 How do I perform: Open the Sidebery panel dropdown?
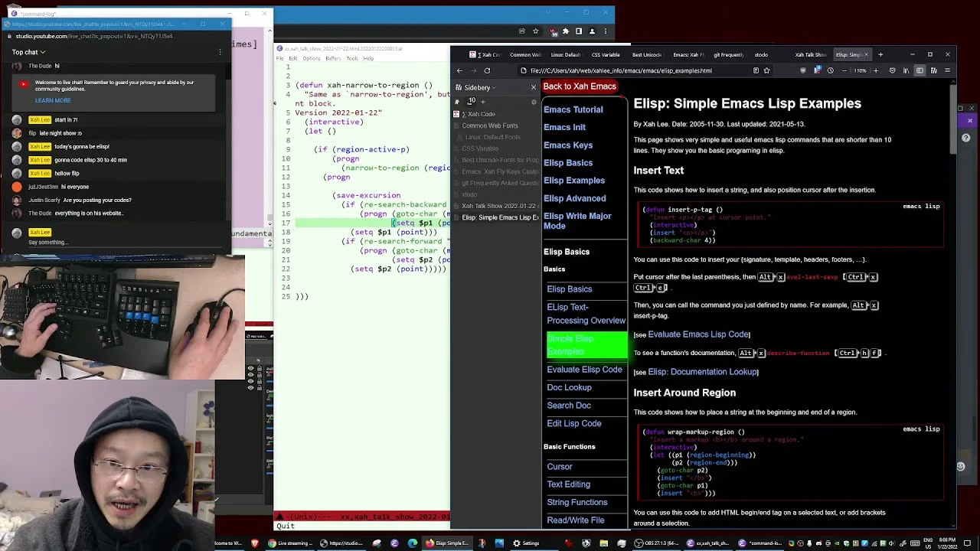[480, 87]
